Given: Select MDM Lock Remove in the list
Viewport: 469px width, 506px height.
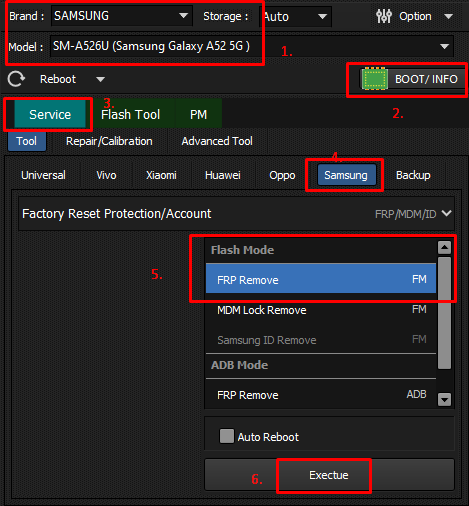Looking at the screenshot, I should point(321,310).
